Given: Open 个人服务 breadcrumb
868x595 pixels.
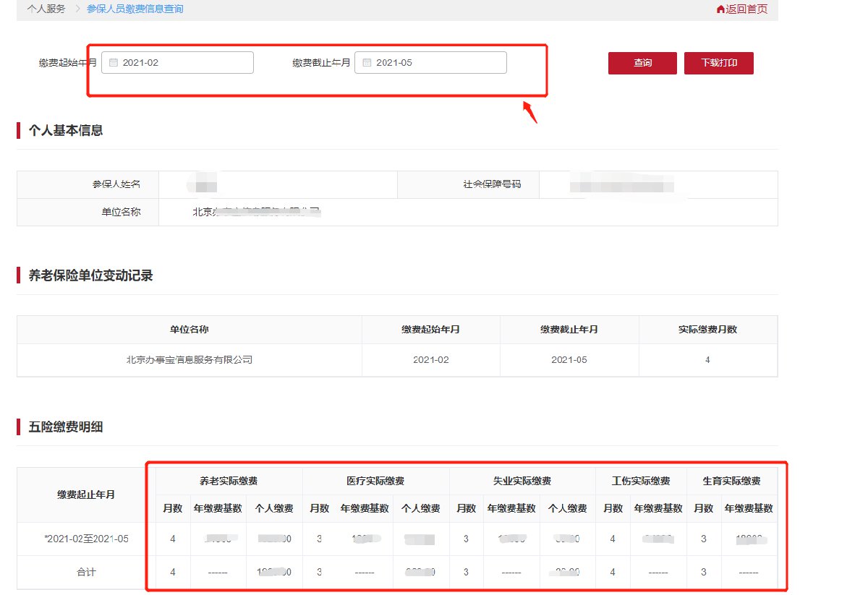Looking at the screenshot, I should click(46, 9).
